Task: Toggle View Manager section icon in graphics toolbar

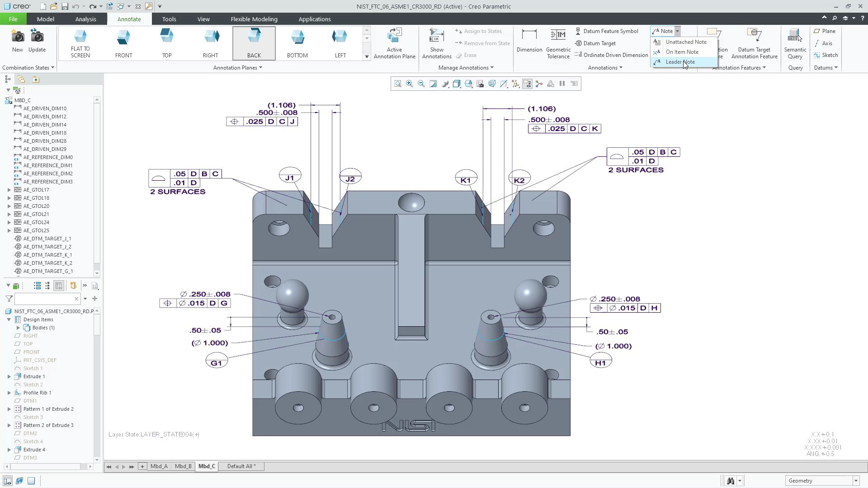Action: (480, 84)
